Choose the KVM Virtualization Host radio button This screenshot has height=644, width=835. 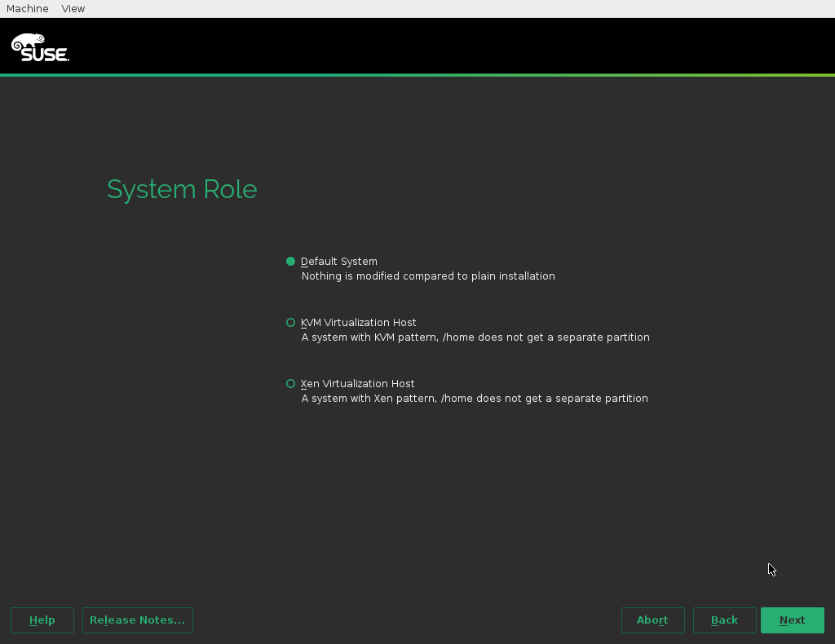pos(290,323)
